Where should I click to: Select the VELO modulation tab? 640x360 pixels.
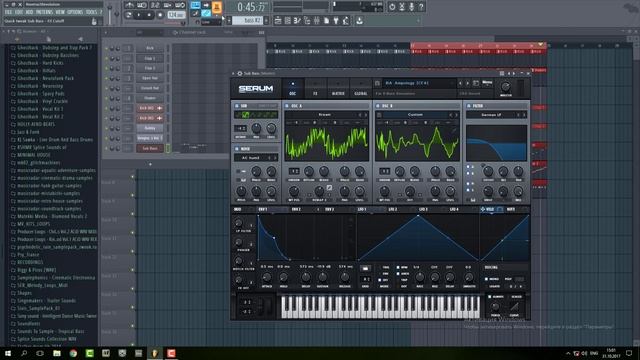point(489,209)
